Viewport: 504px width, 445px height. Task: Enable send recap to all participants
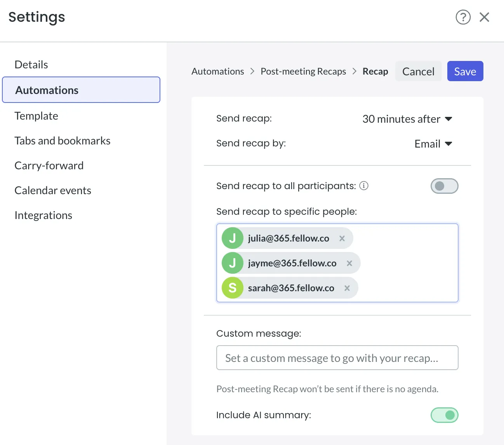coord(444,186)
